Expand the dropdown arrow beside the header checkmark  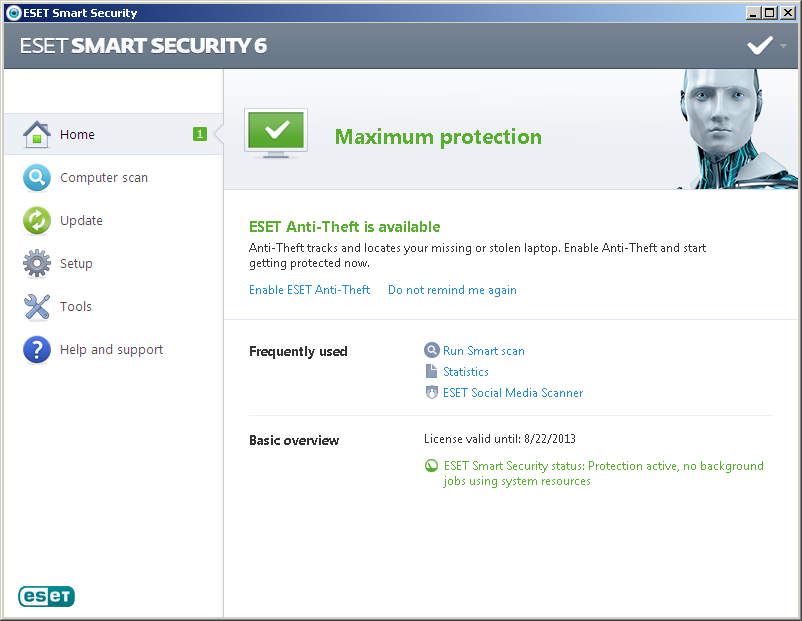coord(784,46)
